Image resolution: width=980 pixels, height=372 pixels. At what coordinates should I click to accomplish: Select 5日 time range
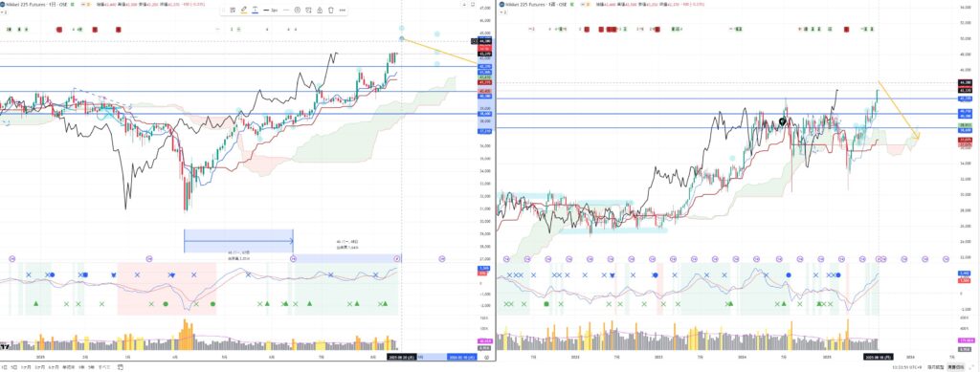click(13, 367)
